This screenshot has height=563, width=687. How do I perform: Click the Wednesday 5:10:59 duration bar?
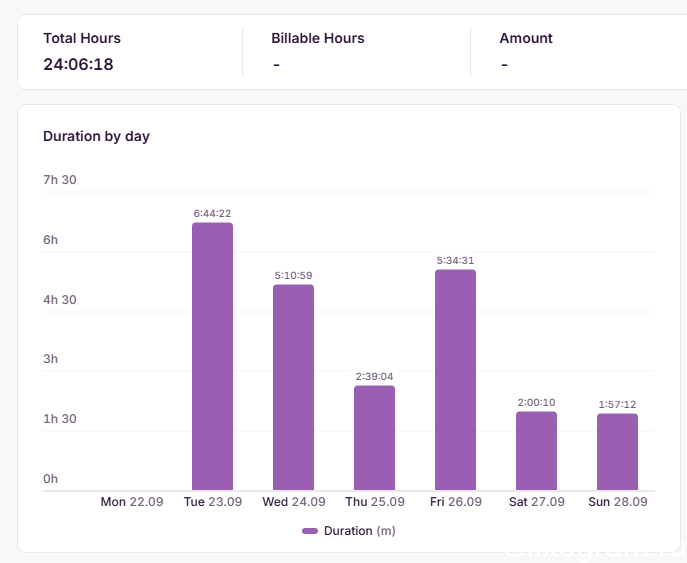tap(294, 387)
